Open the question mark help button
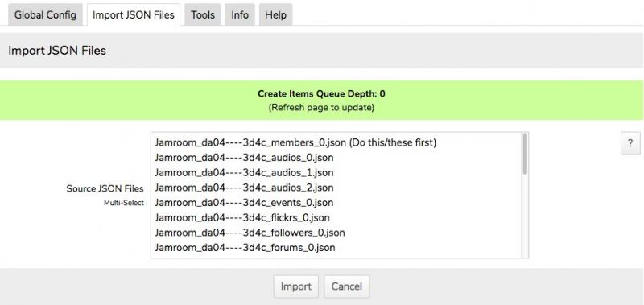Viewport: 644px width, 305px height. (630, 143)
